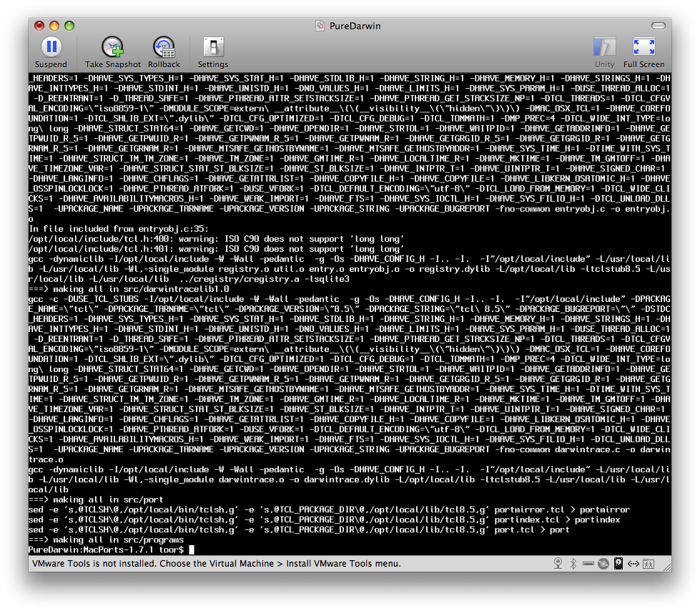Click the window resize grip corner
700x611 pixels.
(x=667, y=567)
